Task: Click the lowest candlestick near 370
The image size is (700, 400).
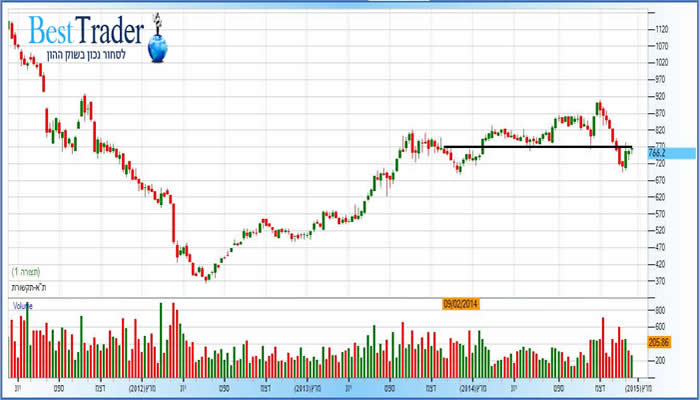Action: pos(207,274)
